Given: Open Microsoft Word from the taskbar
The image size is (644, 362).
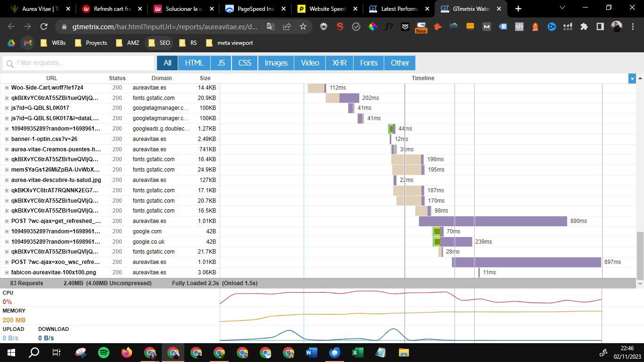Looking at the screenshot, I should (312, 353).
